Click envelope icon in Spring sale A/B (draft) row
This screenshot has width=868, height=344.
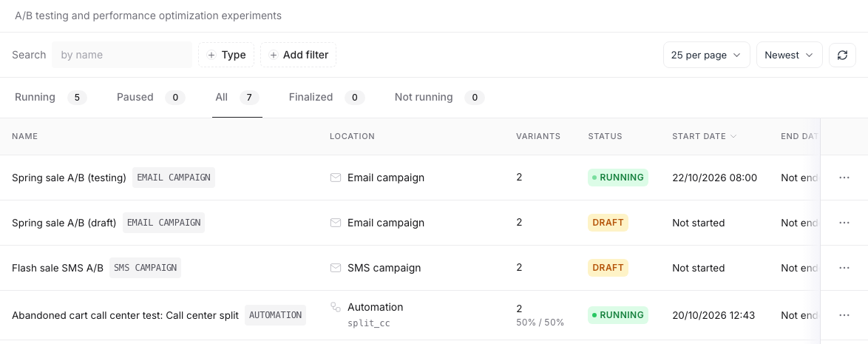[x=336, y=223]
